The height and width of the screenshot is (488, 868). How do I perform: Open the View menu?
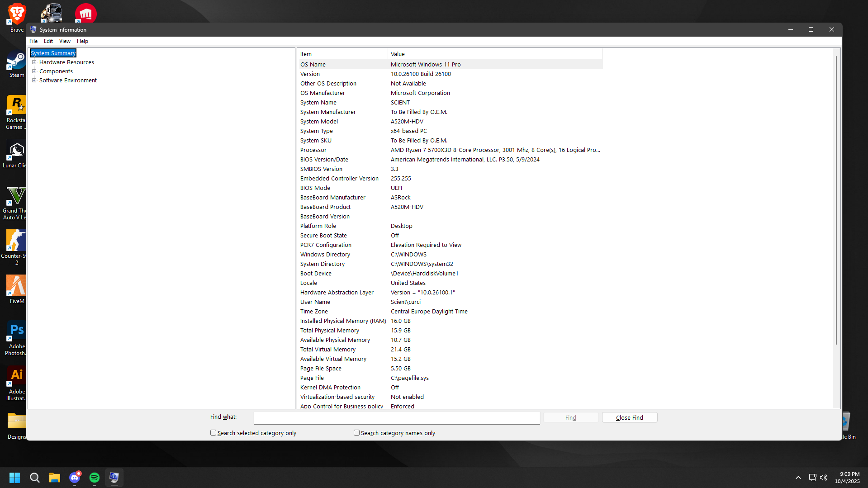click(x=65, y=41)
